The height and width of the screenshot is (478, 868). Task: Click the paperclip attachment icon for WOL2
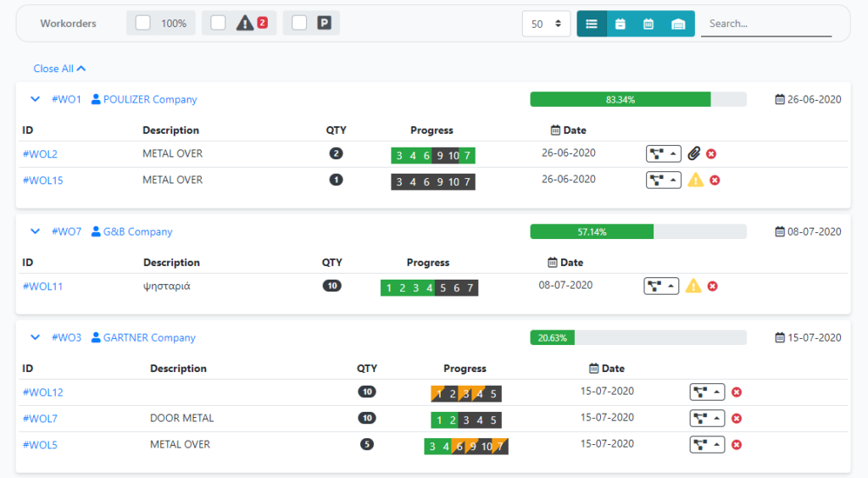[693, 154]
